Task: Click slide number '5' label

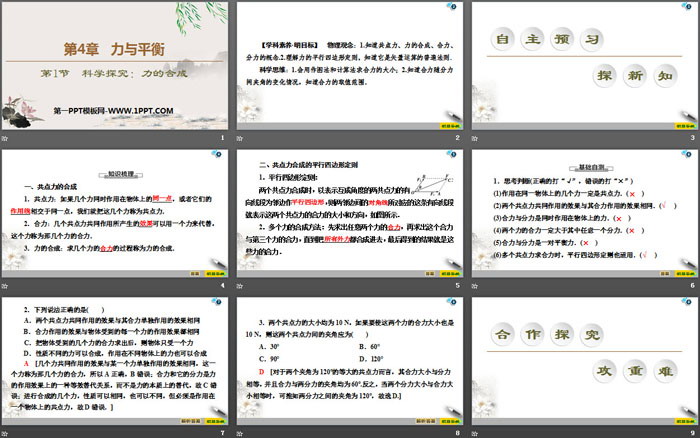Action: click(x=457, y=286)
